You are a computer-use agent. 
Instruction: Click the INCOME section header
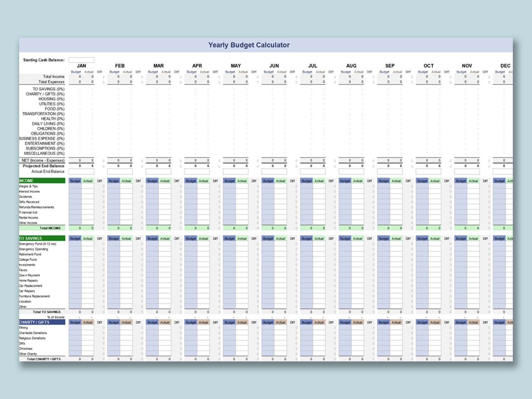(27, 181)
